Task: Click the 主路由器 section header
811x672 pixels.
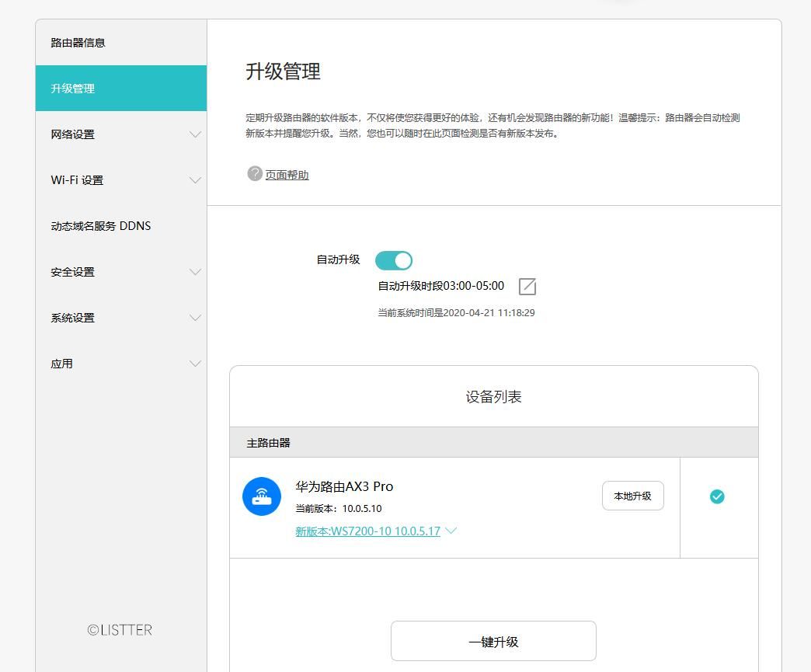Action: click(268, 442)
